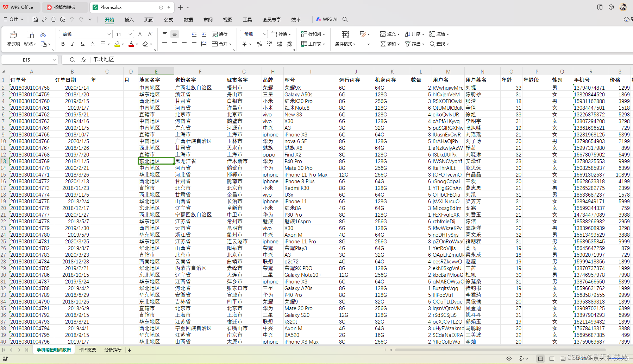Expand the Sort (排序) dropdown
This screenshot has height=364, width=633.
click(423, 34)
